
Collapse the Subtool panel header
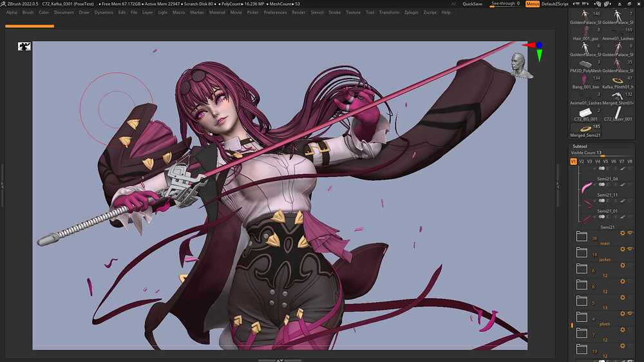pyautogui.click(x=580, y=146)
